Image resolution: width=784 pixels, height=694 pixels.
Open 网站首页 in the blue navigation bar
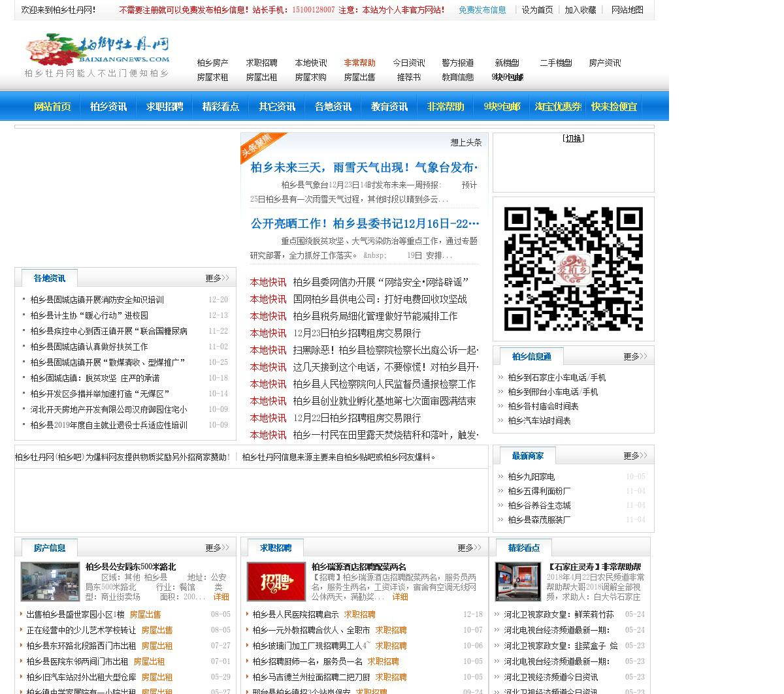pyautogui.click(x=52, y=106)
